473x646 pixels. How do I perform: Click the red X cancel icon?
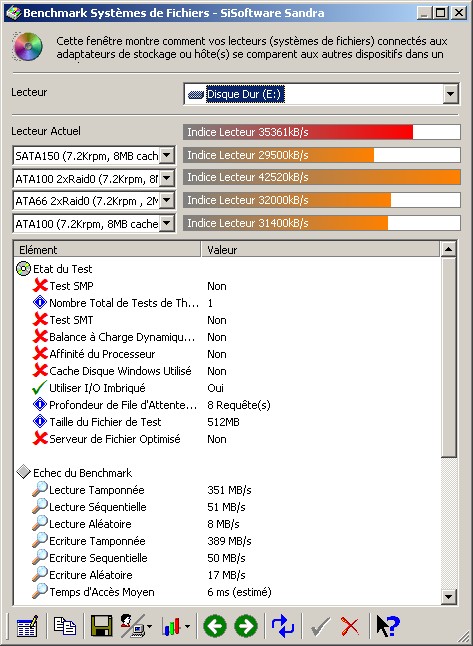tap(350, 627)
